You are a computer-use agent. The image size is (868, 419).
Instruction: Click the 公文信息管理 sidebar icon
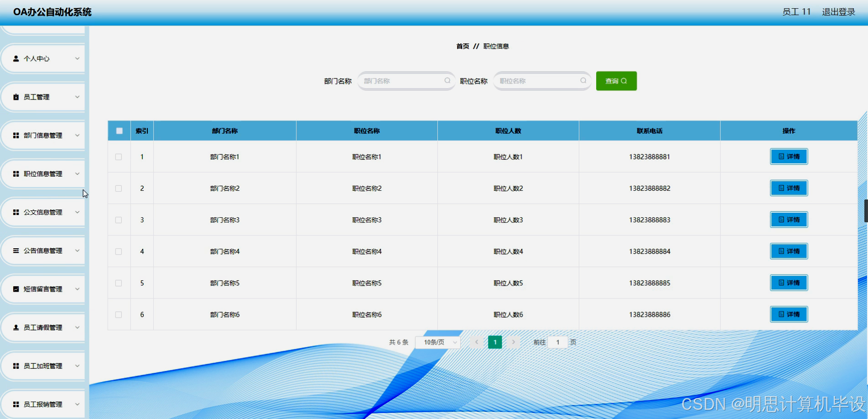pyautogui.click(x=15, y=212)
